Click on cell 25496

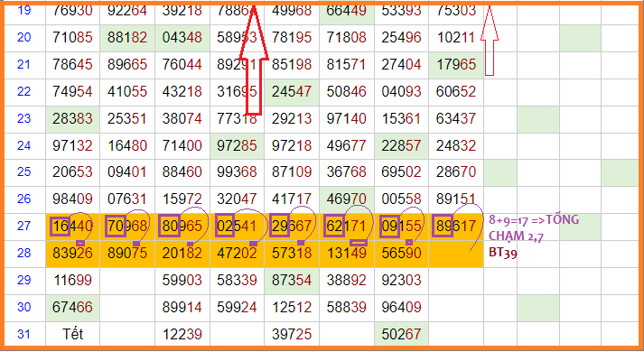click(401, 38)
